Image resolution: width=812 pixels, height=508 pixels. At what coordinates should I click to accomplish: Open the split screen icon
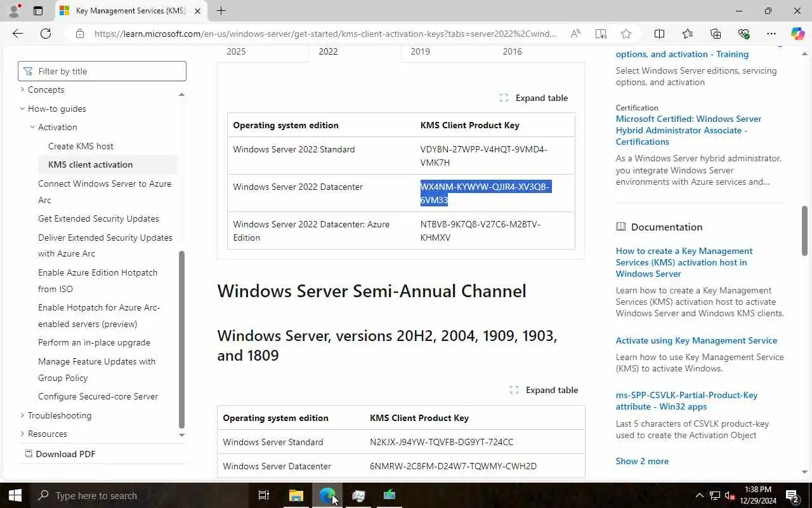click(x=659, y=34)
